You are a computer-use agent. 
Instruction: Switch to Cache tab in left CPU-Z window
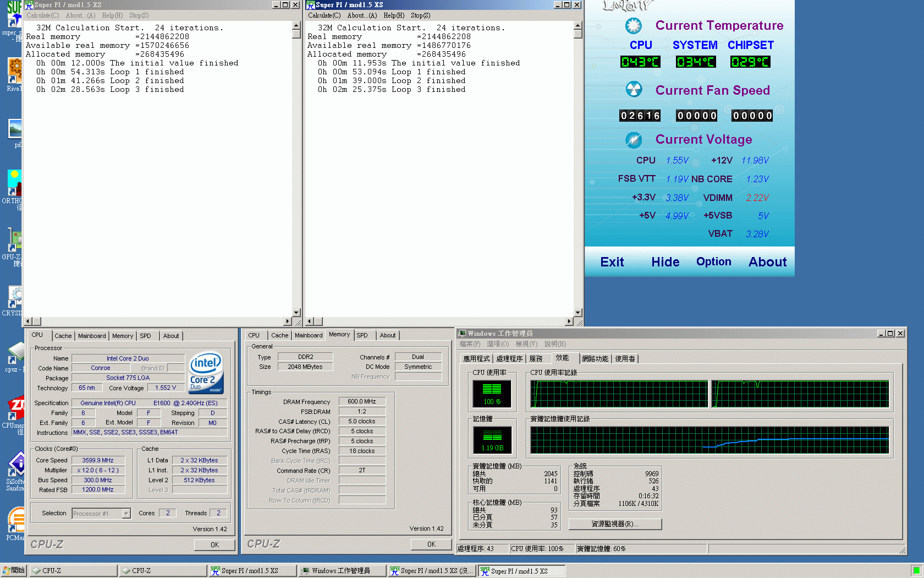(63, 336)
